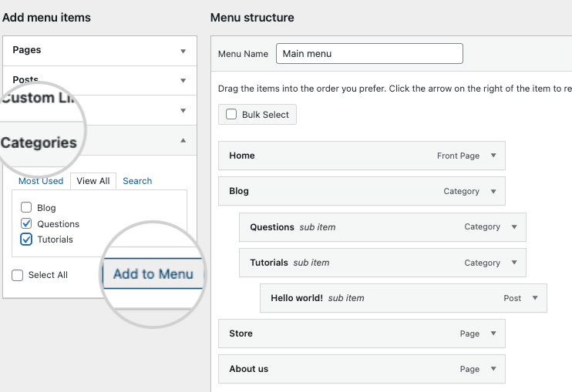Select the Blog menu item bar
This screenshot has height=392, width=572.
pos(362,191)
